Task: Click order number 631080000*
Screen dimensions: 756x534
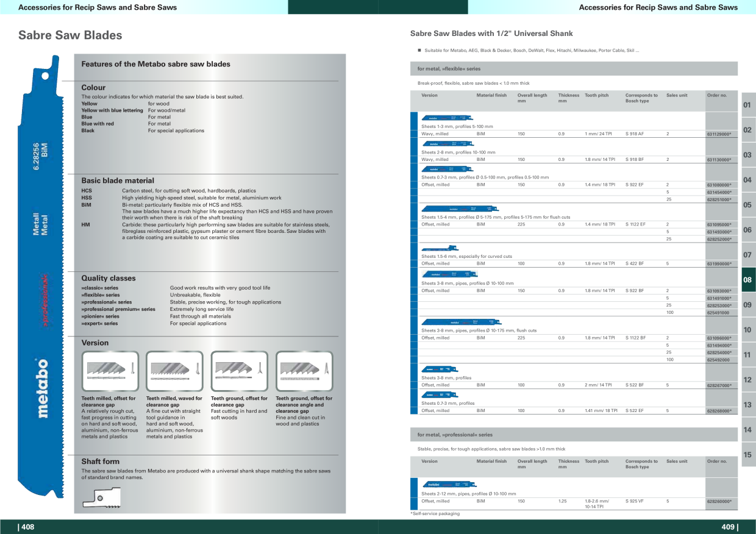Action: tap(719, 185)
